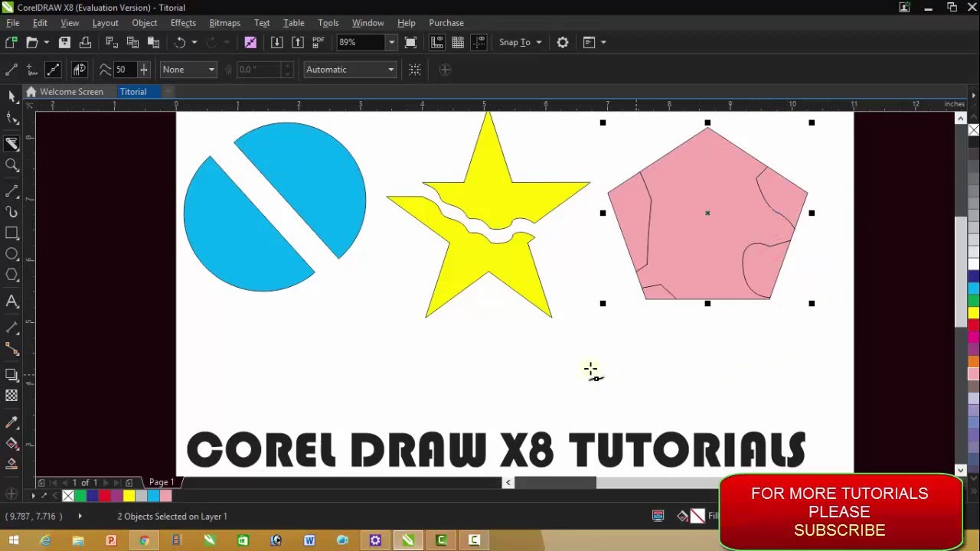Select the Color Eyedropper tool

11,422
